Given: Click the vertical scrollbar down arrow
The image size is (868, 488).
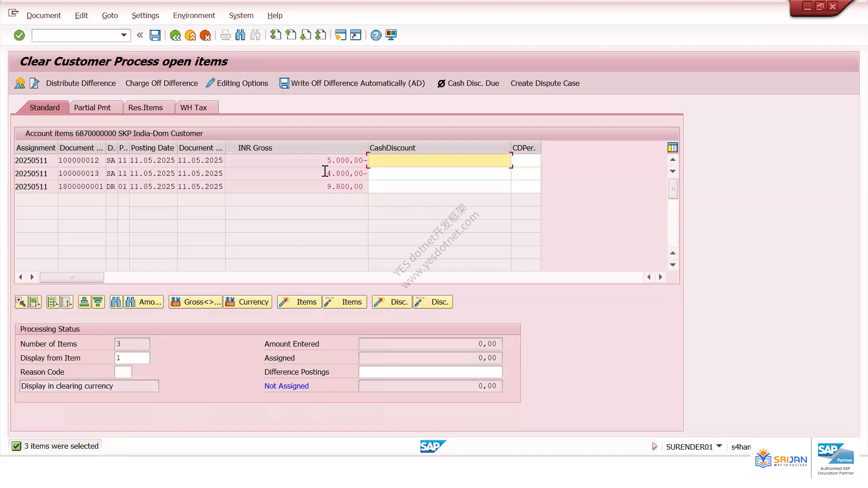Looking at the screenshot, I should pos(673,265).
